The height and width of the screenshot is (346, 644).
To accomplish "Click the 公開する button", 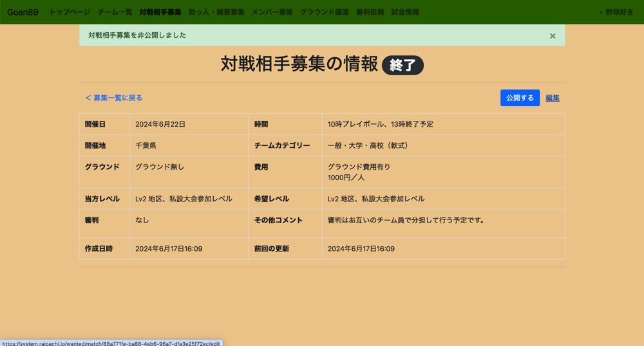I will click(x=520, y=98).
